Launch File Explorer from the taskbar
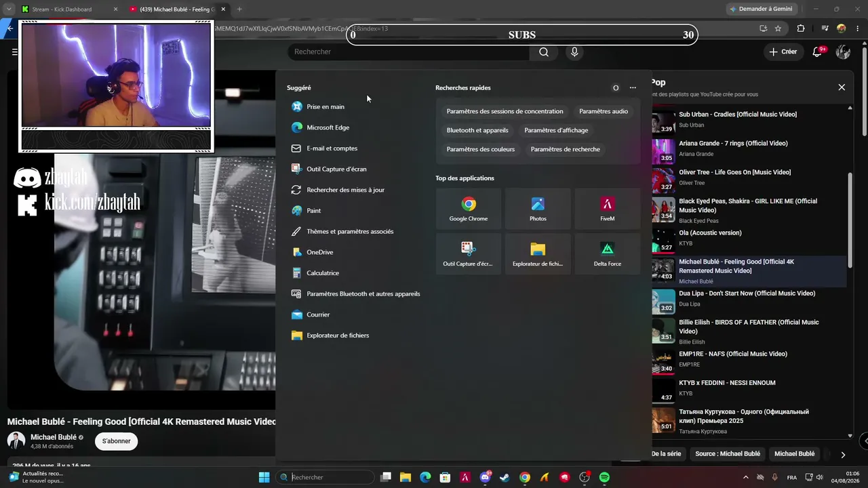The image size is (868, 488). pos(406,477)
